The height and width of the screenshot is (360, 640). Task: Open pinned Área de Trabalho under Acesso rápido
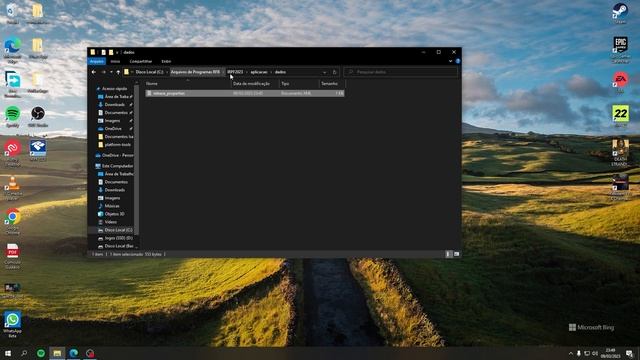[116, 97]
